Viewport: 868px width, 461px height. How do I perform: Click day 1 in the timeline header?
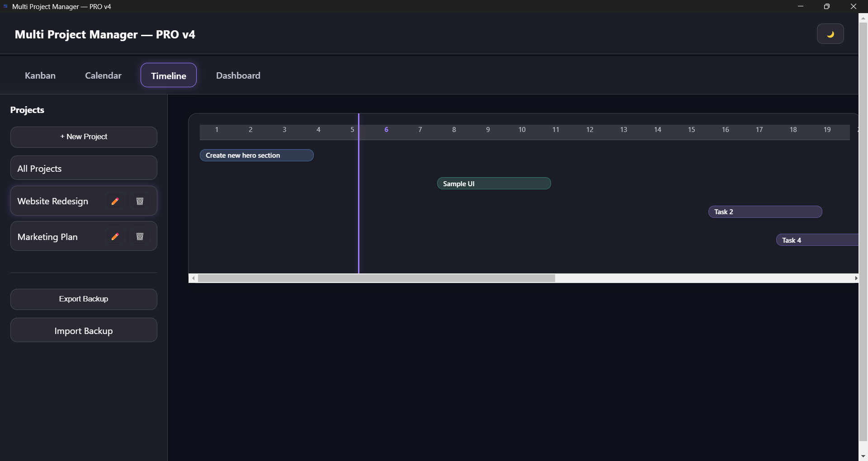pos(217,130)
